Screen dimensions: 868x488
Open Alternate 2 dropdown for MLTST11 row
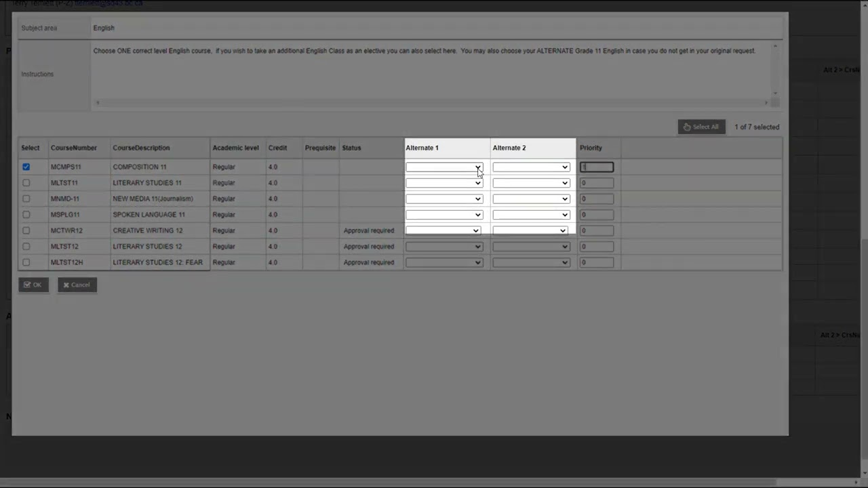(x=531, y=183)
